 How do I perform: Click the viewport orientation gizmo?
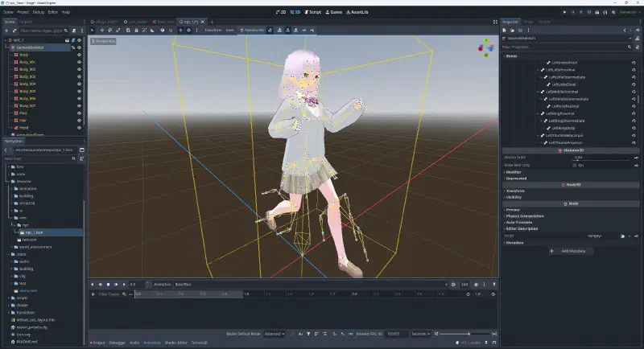486,47
